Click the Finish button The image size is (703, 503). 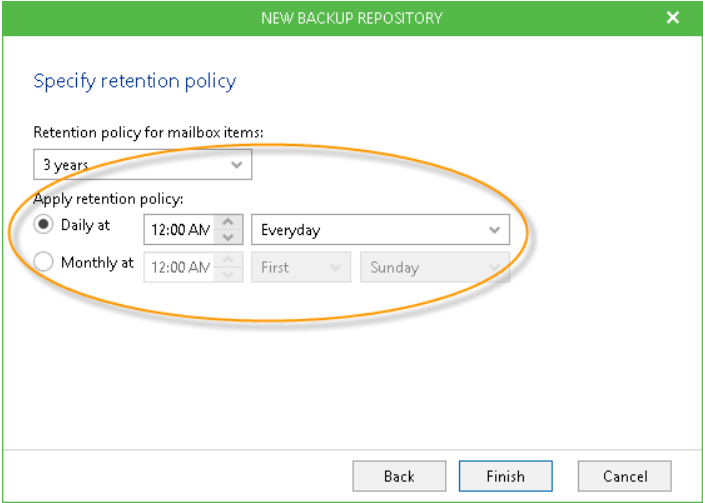[505, 476]
